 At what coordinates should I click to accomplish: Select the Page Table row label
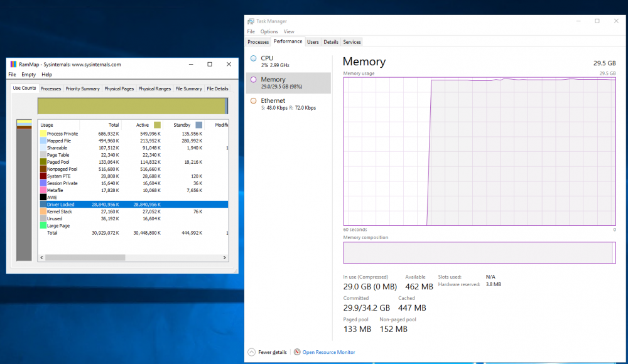coord(58,155)
